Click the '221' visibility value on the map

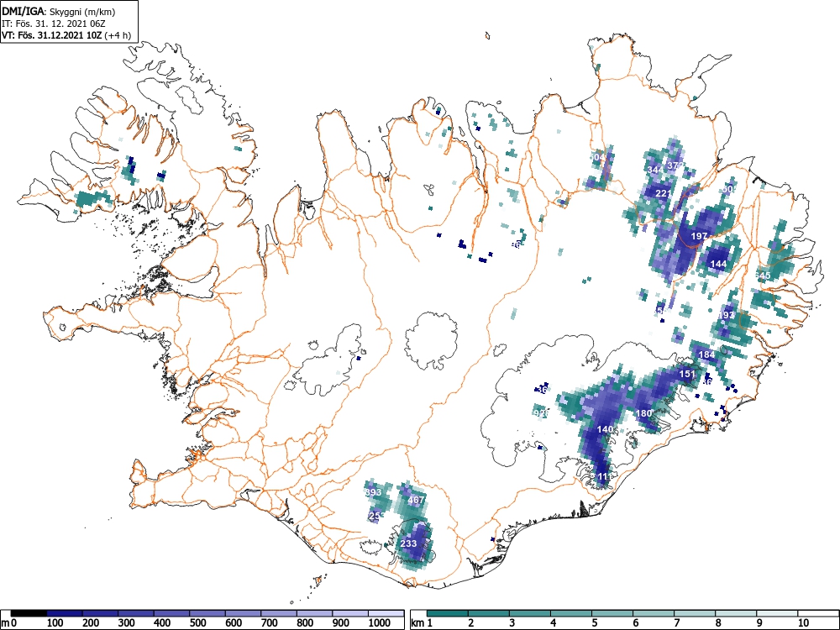pyautogui.click(x=664, y=193)
